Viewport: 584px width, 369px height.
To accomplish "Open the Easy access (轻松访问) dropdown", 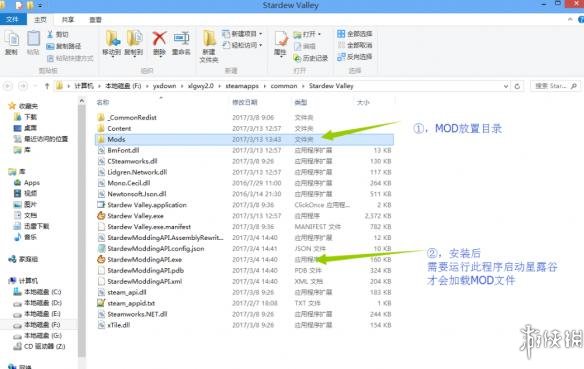I will (242, 45).
